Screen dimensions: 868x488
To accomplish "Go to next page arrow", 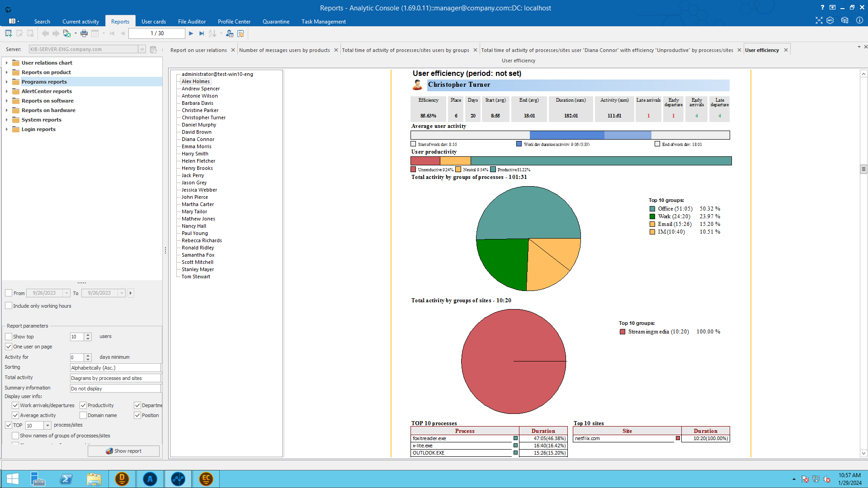I will coord(191,33).
